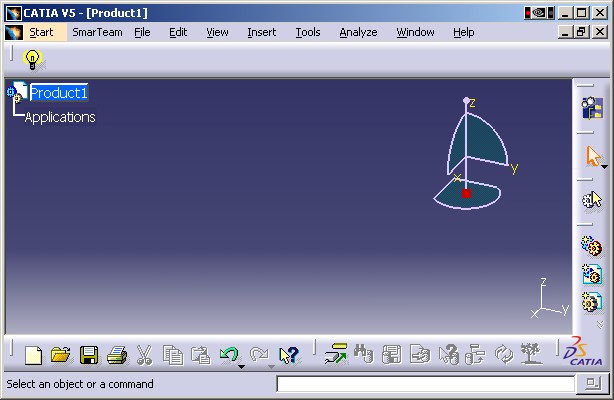Open the Help menu

pyautogui.click(x=464, y=32)
